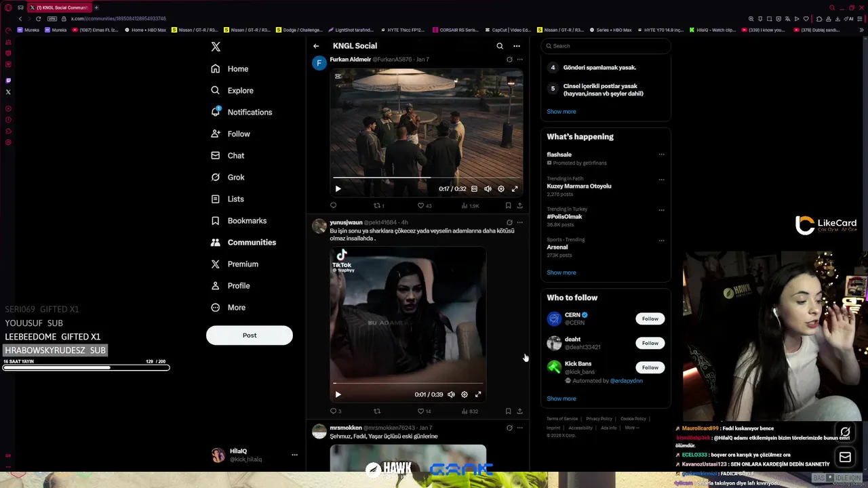Click the Post button
868x488 pixels.
250,335
